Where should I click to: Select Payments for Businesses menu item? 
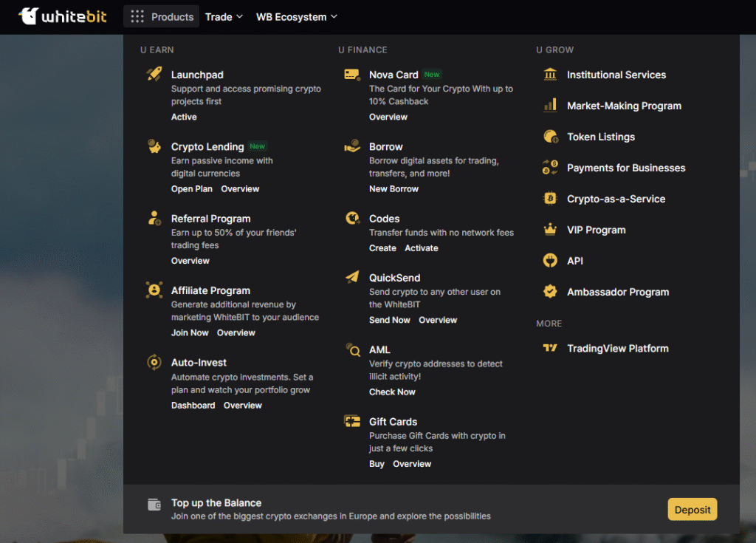[x=626, y=168]
